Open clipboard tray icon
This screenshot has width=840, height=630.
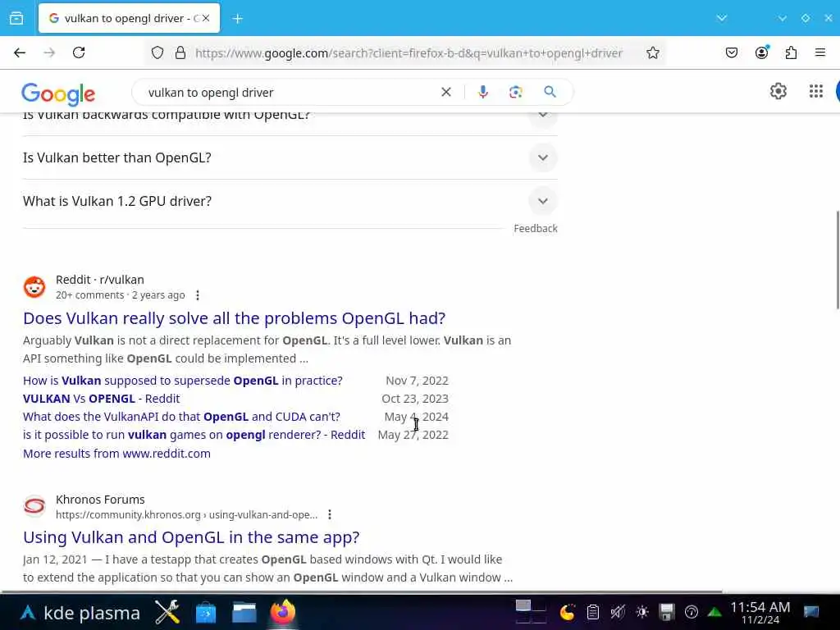(x=592, y=612)
